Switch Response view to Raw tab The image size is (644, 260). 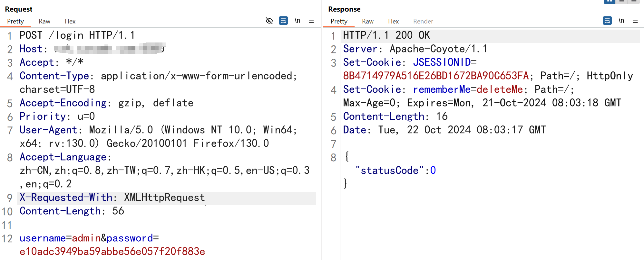point(367,21)
